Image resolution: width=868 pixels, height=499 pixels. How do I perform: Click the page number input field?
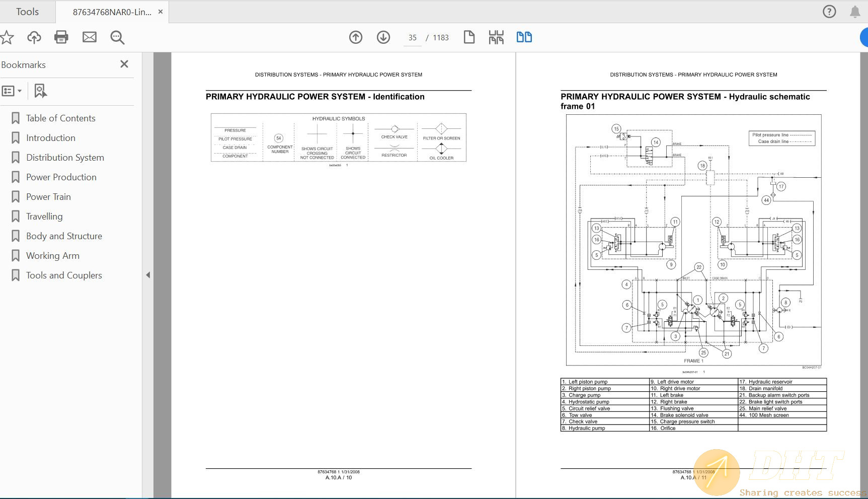413,38
